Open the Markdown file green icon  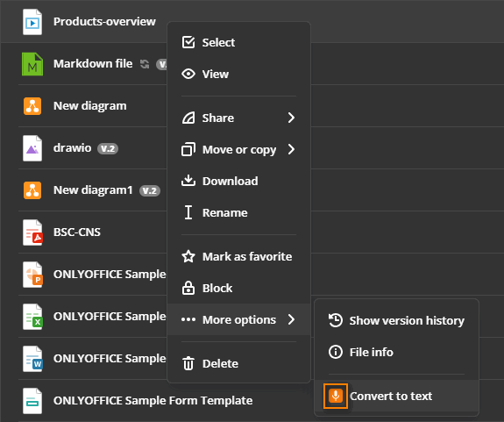[32, 64]
